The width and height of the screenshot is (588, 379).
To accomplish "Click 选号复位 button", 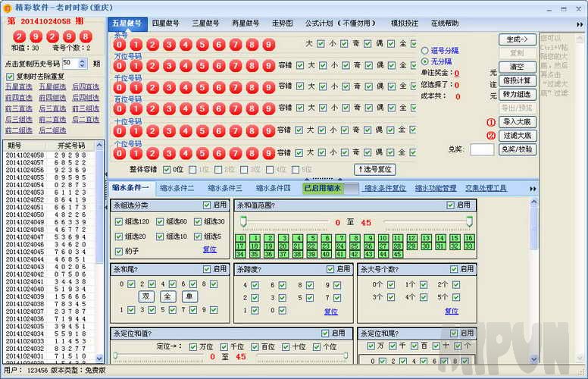I will pyautogui.click(x=375, y=169).
